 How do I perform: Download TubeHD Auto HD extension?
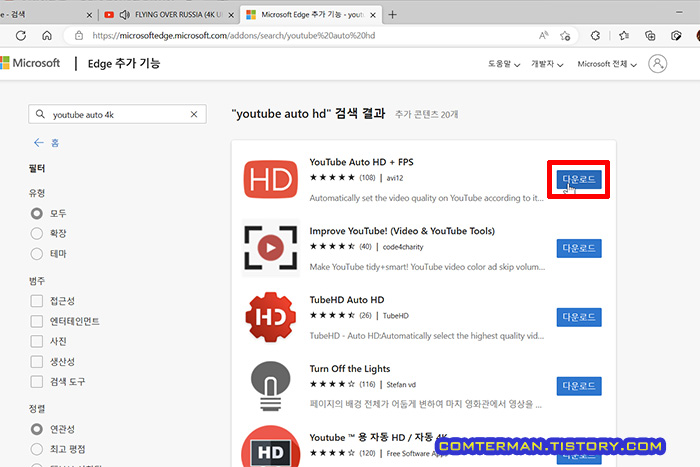(579, 317)
